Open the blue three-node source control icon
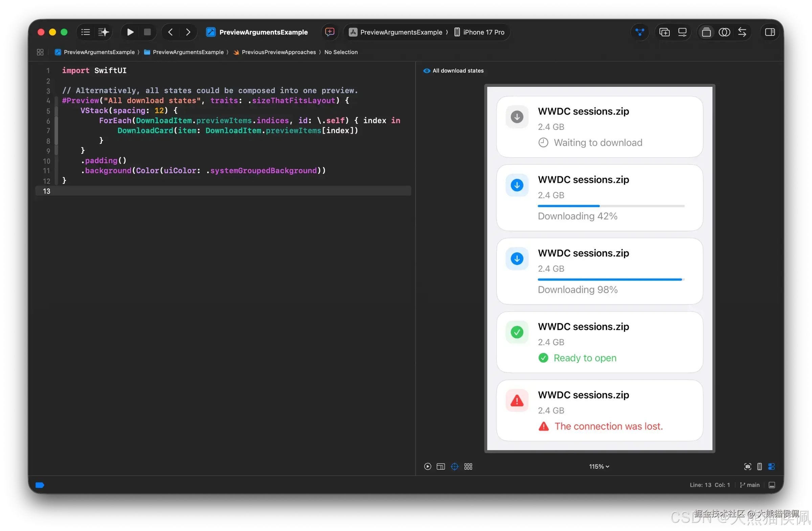 640,32
